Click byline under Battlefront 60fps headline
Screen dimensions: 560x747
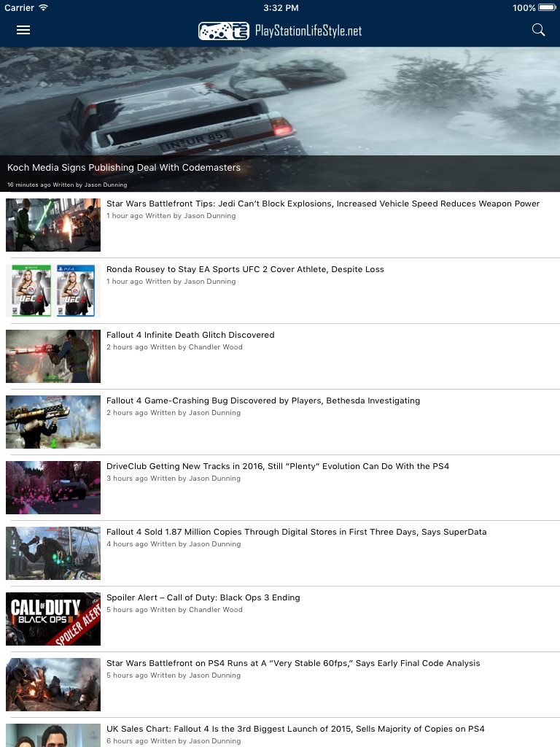(174, 676)
